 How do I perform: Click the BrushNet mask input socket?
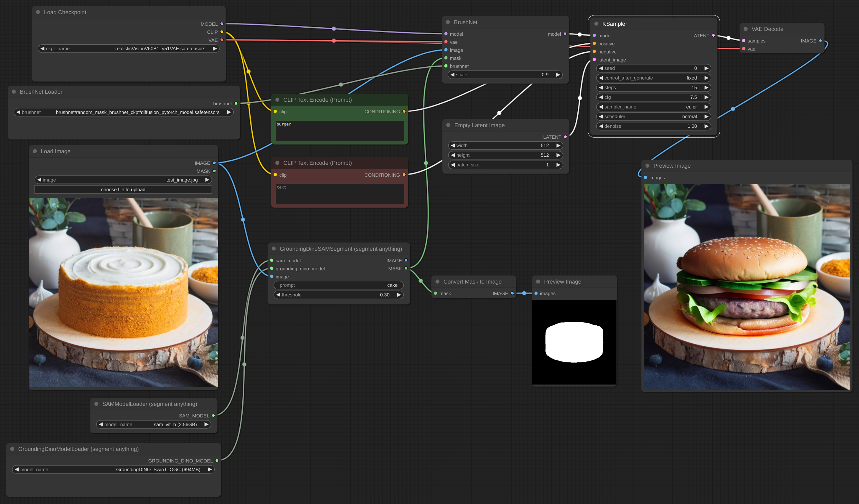(x=446, y=58)
